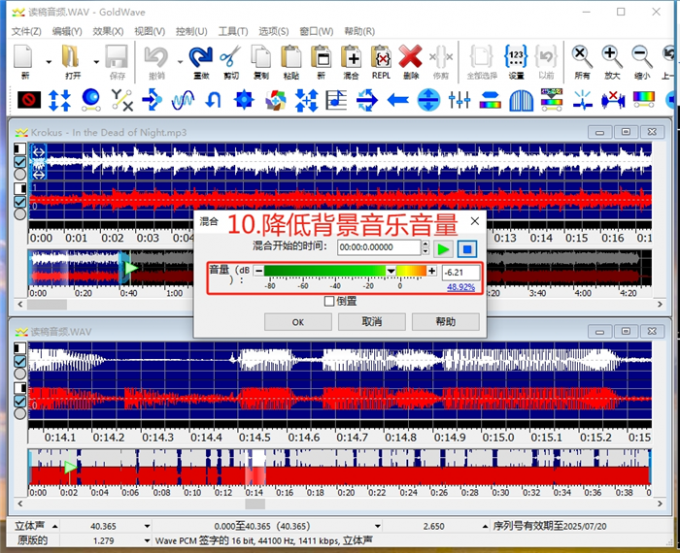
Task: Click Cancel (取消) in the mix dialog
Action: pyautogui.click(x=372, y=322)
